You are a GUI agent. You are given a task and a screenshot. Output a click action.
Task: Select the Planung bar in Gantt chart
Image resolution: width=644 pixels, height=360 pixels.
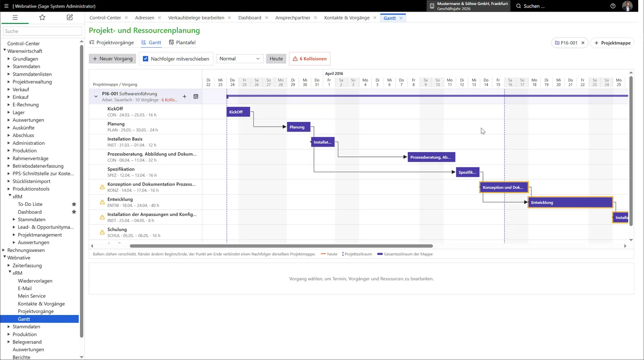[x=299, y=127]
